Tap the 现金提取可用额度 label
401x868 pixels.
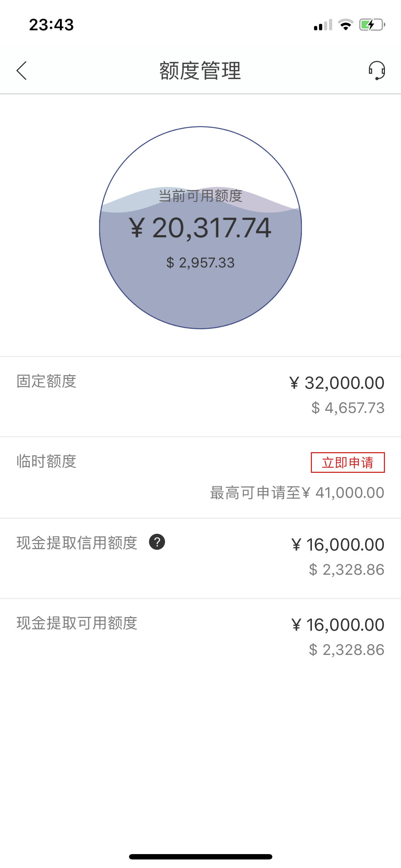(x=77, y=623)
